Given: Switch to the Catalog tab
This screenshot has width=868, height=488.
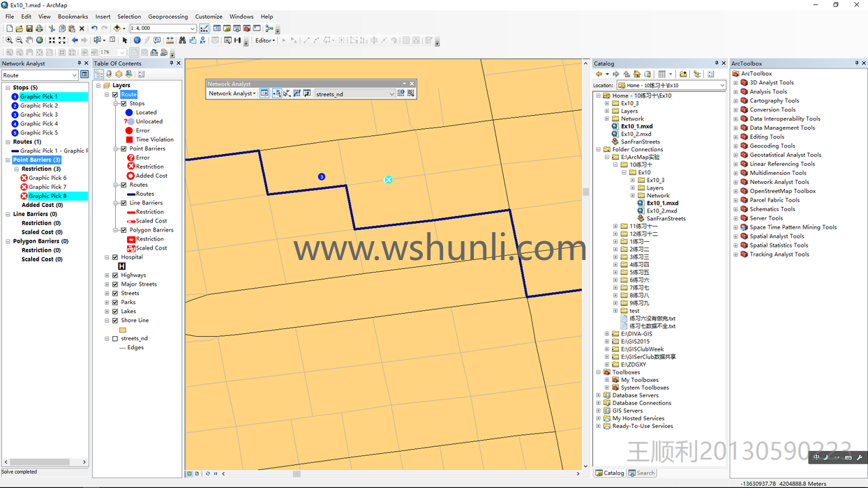Looking at the screenshot, I should coord(610,473).
